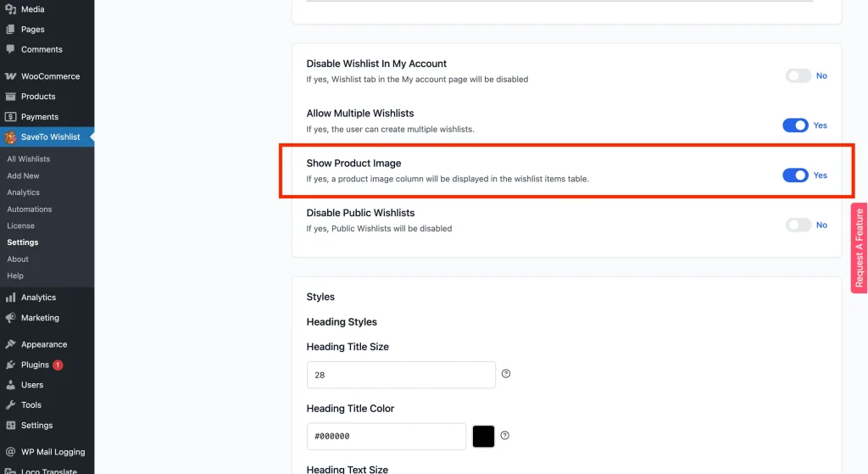Click the Heading Styles subheading text

tap(342, 321)
